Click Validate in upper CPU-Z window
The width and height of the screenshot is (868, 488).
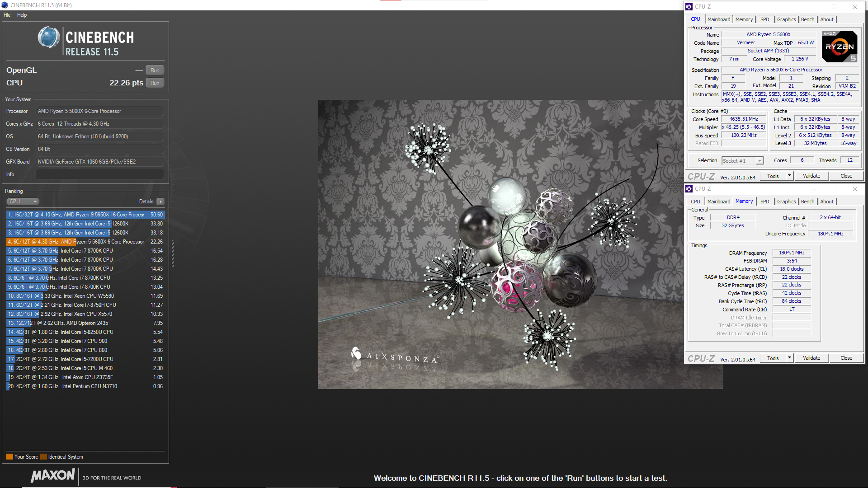coord(811,176)
